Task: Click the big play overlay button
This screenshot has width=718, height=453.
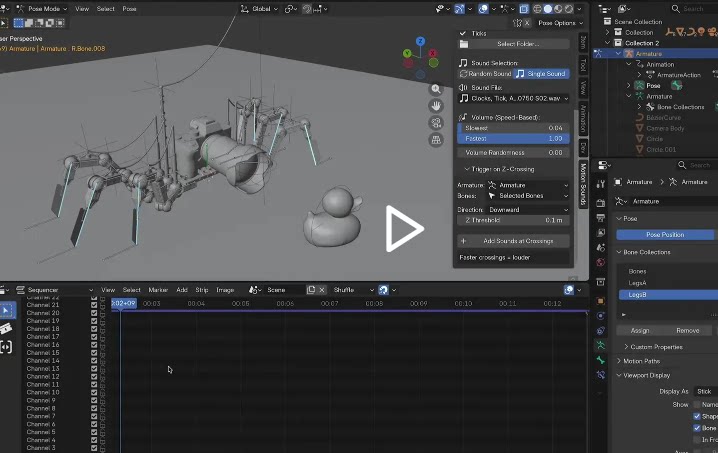Action: pos(404,229)
